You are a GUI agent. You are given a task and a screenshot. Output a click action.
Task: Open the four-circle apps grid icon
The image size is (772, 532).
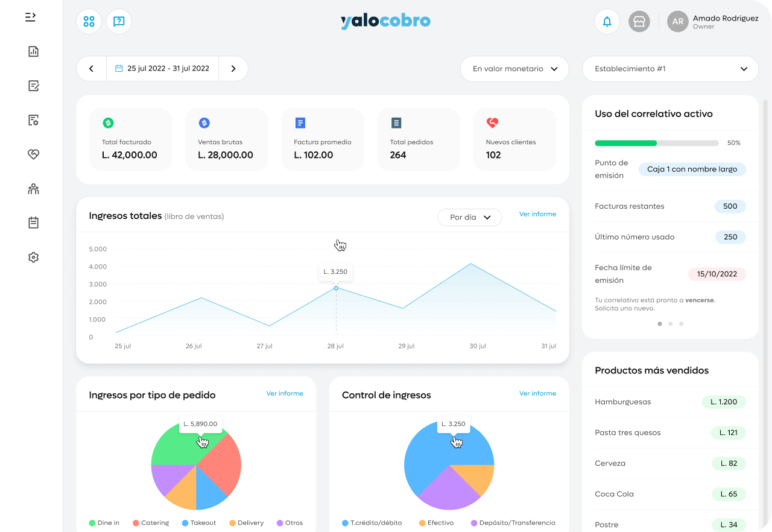tap(89, 22)
